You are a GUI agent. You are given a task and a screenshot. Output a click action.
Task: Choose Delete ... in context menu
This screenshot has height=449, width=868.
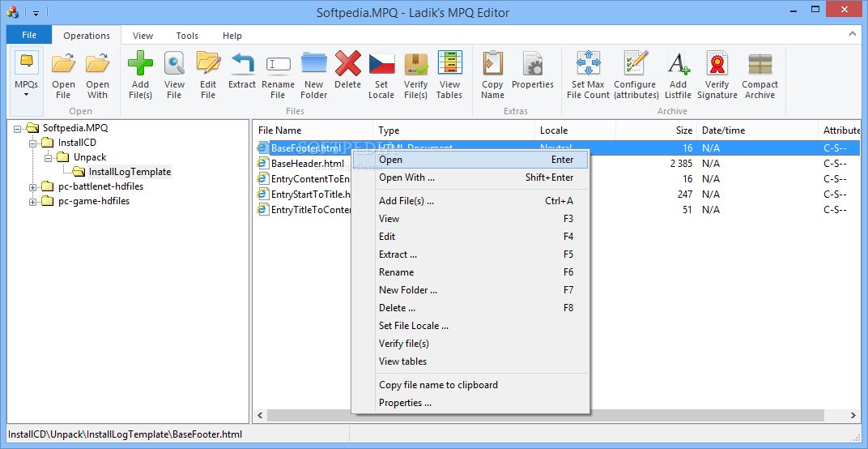tap(470, 308)
